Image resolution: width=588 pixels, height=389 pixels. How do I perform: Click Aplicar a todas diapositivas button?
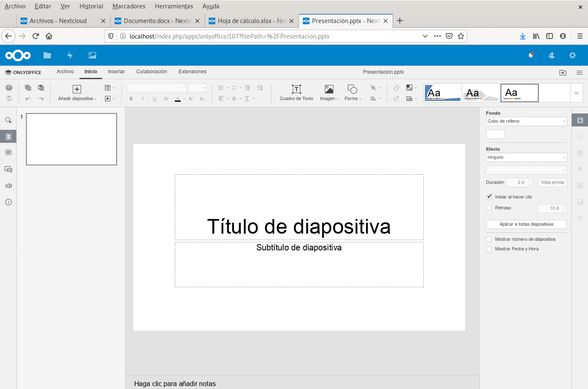tap(526, 224)
